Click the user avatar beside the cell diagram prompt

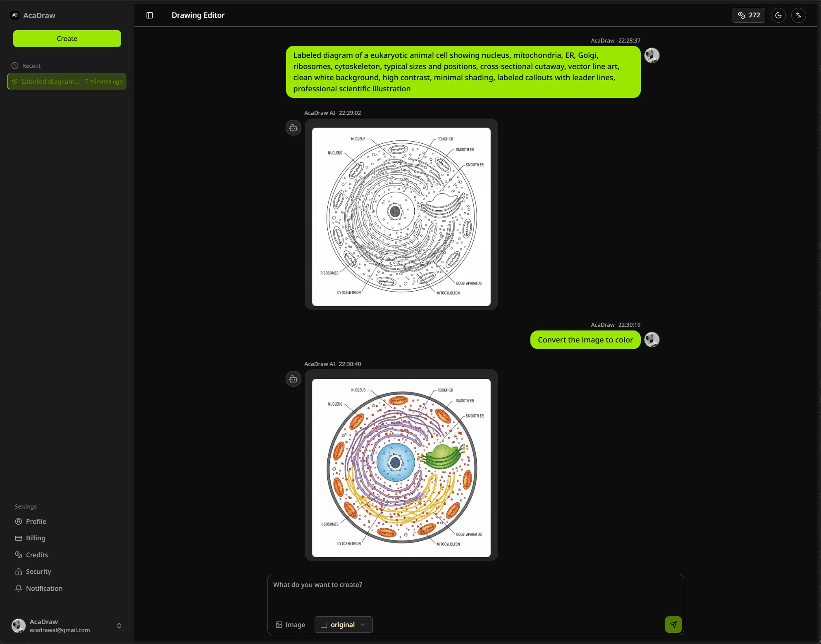[x=652, y=55]
